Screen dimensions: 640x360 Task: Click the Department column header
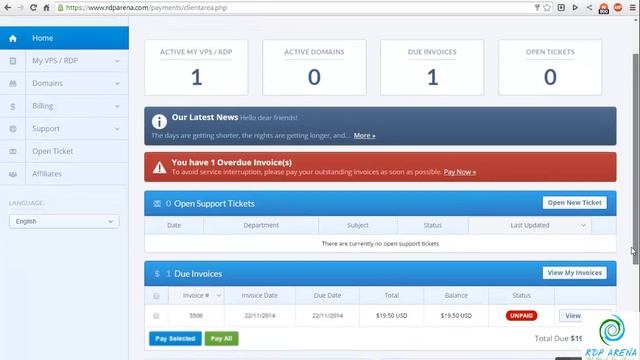pyautogui.click(x=261, y=225)
